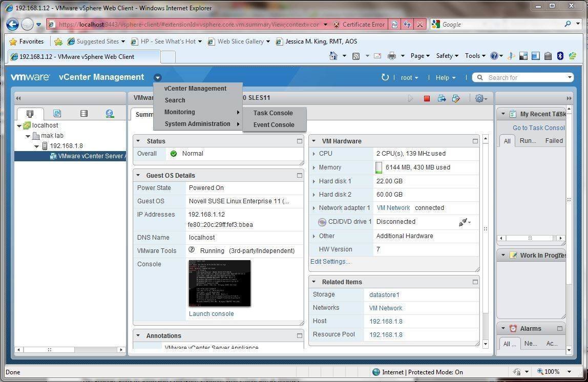Click the address bar Refresh icon
Screen dimensions: 588x382
coord(407,25)
